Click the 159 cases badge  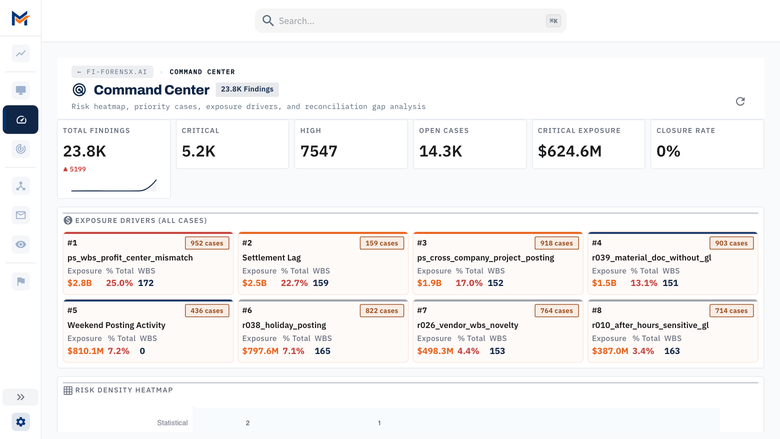(382, 243)
